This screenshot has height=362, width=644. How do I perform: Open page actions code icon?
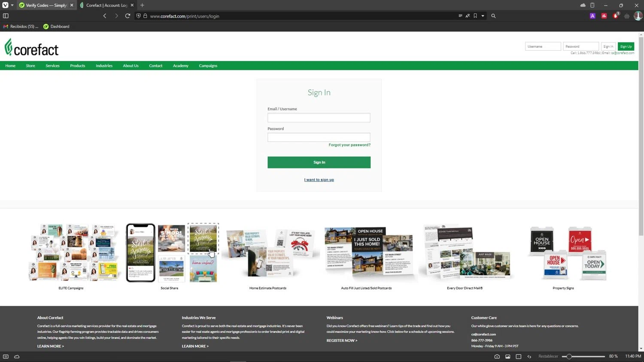point(529,356)
